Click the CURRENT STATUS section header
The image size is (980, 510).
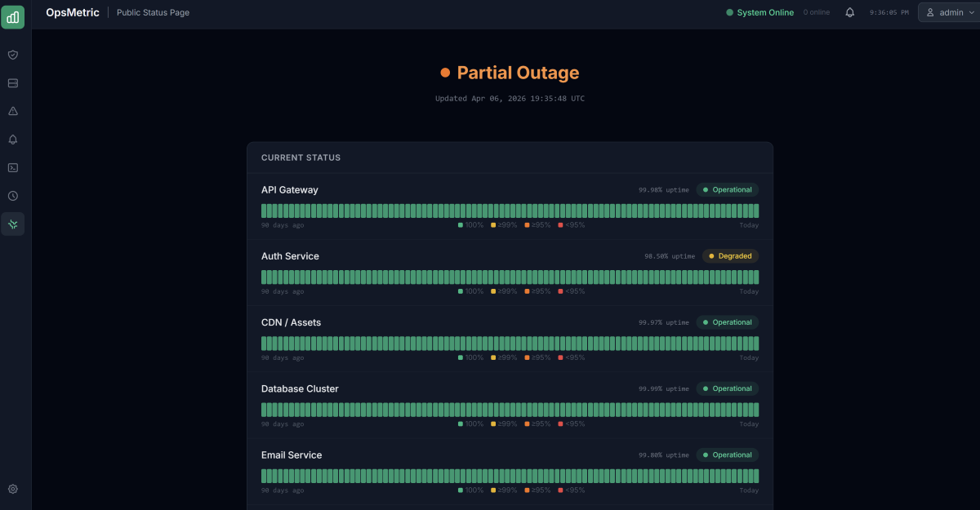tap(301, 157)
